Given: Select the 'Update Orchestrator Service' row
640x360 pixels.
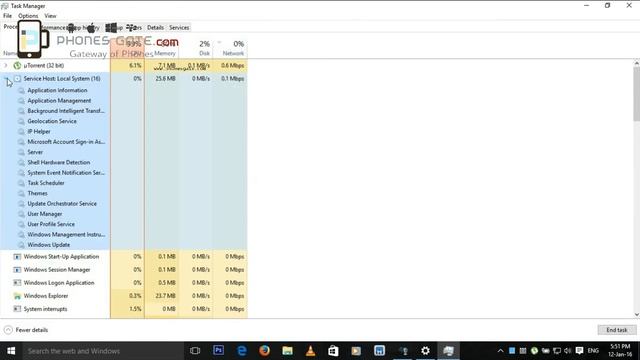Looking at the screenshot, I should click(x=62, y=204).
